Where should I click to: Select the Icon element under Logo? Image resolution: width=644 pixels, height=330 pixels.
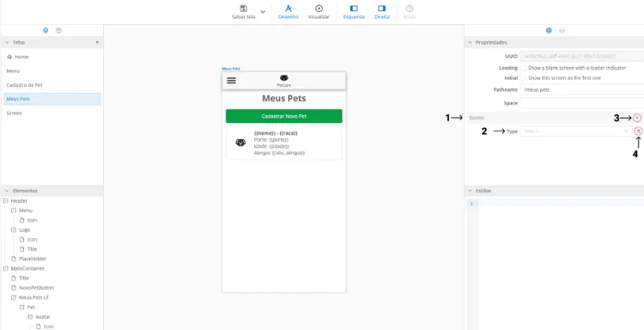pos(32,239)
